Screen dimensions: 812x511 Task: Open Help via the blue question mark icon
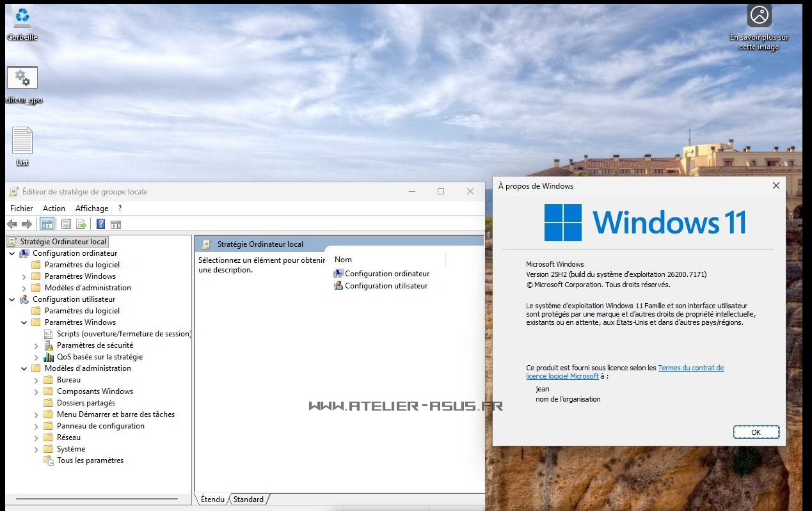tap(100, 224)
